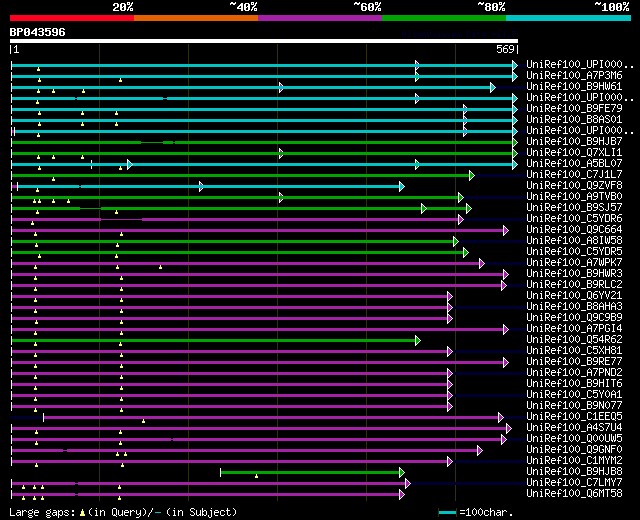Click the UniRef100_B9SJ57 hit label
The height and width of the screenshot is (520, 640).
(x=574, y=208)
